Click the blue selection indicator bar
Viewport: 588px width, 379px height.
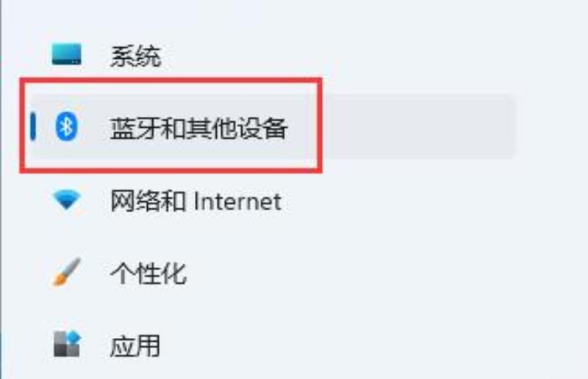tap(33, 127)
